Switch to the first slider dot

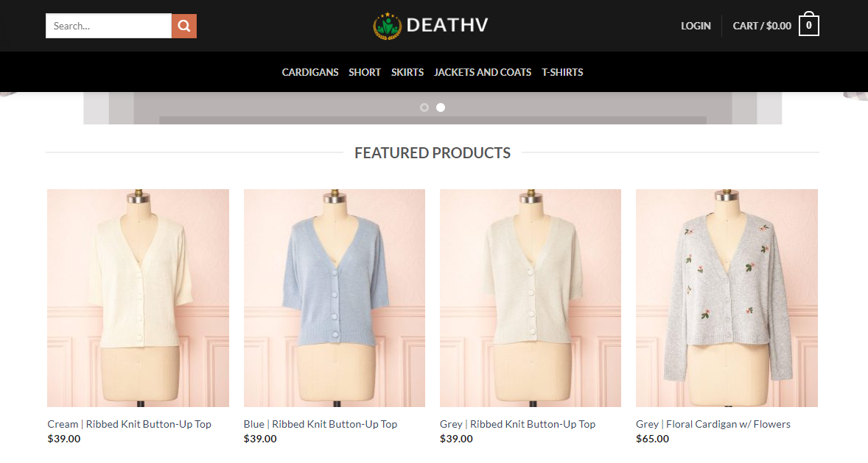pyautogui.click(x=424, y=107)
